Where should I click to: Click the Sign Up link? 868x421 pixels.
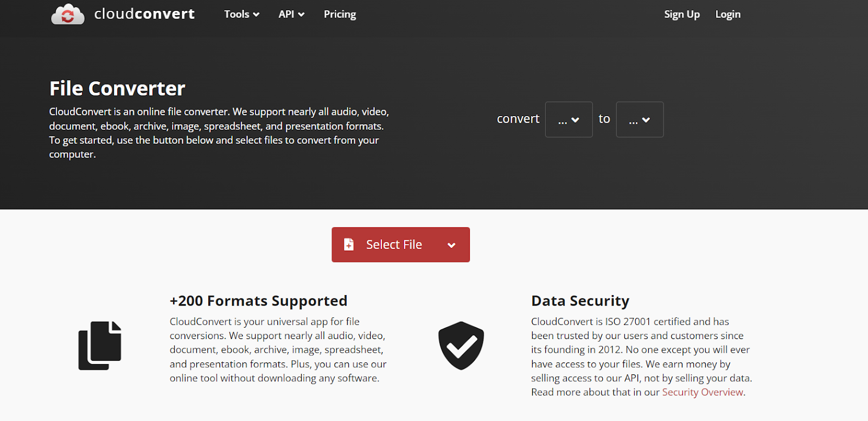click(682, 14)
